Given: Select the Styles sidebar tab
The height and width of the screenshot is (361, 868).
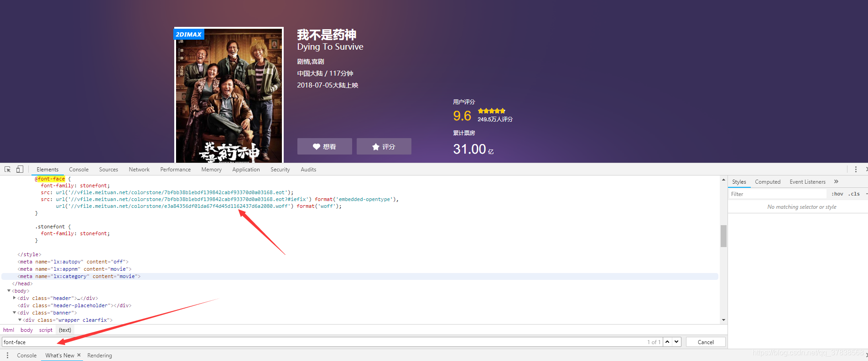Looking at the screenshot, I should [739, 181].
